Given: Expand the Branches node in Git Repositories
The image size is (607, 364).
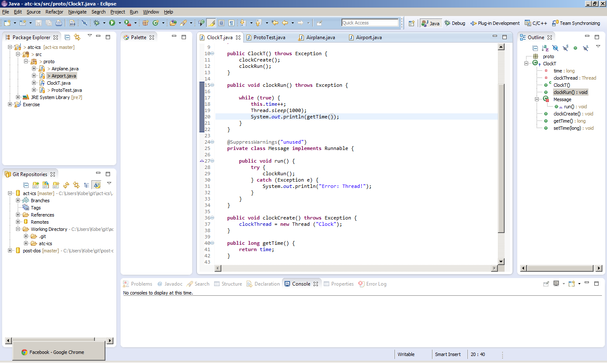Looking at the screenshot, I should click(18, 201).
